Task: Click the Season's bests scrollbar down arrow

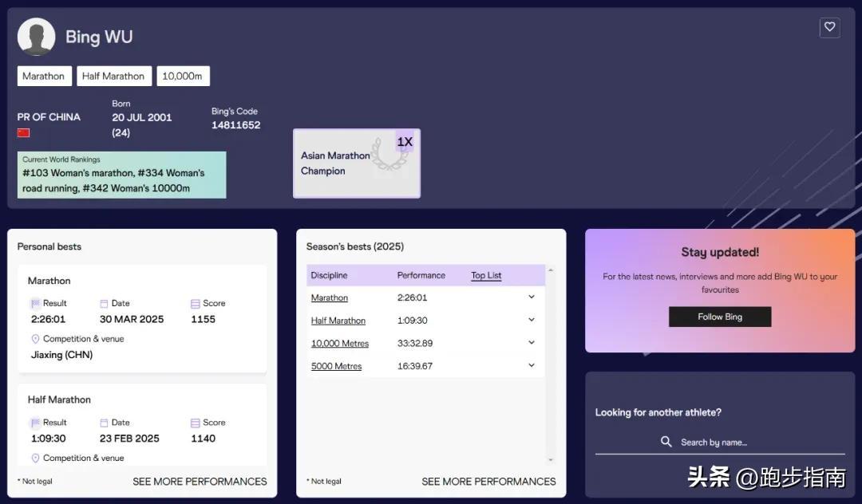Action: coord(550,460)
